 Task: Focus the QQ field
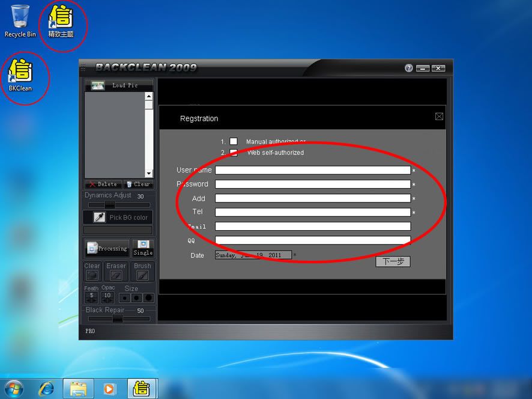pyautogui.click(x=313, y=240)
